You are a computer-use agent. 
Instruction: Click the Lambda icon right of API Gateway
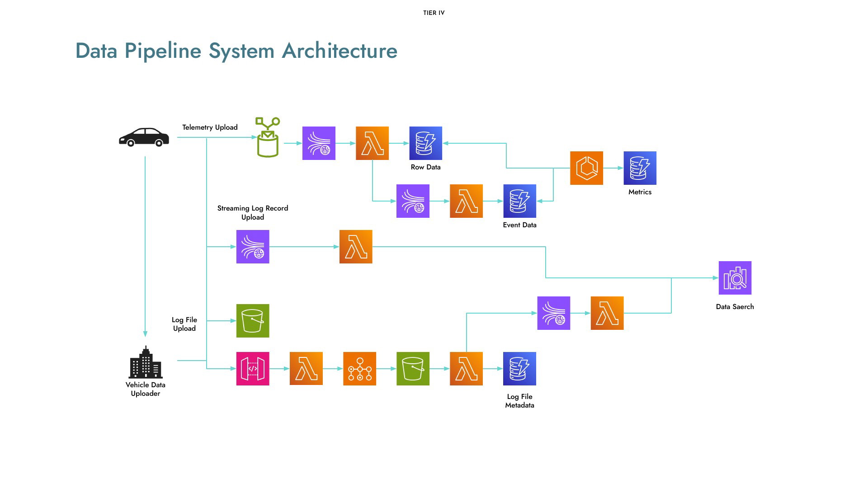(x=306, y=369)
